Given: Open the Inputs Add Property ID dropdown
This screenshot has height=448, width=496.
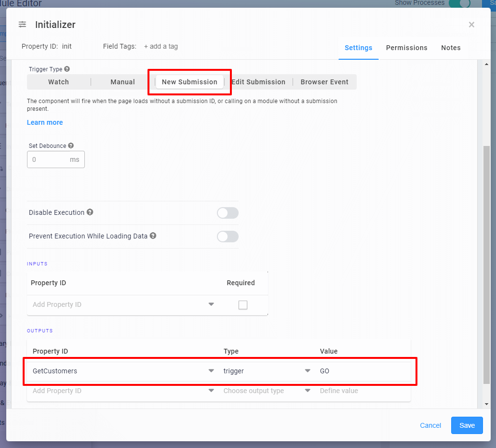Looking at the screenshot, I should point(211,304).
